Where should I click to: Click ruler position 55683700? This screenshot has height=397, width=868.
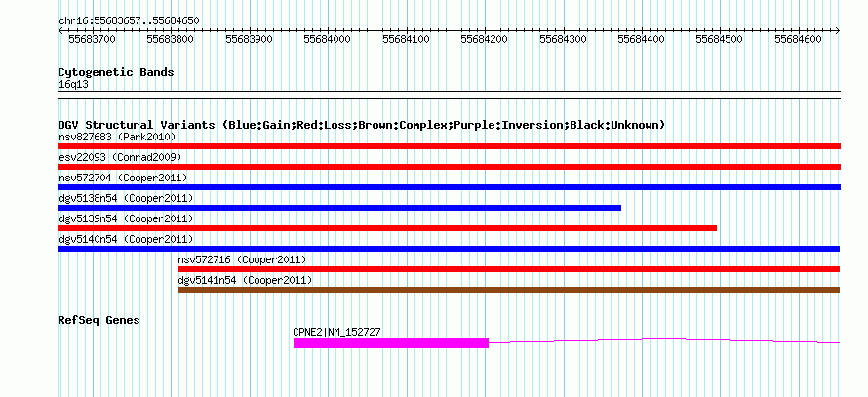(92, 39)
